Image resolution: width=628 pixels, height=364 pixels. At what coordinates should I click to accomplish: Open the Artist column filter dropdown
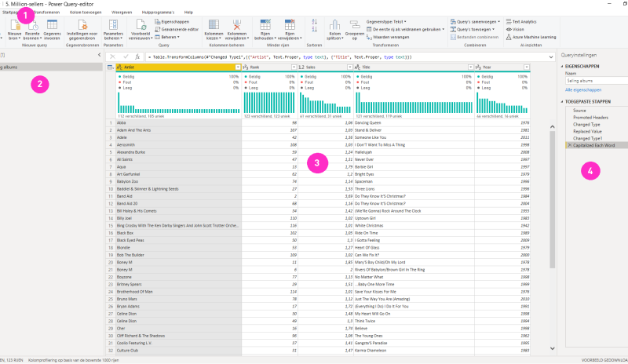coord(237,68)
